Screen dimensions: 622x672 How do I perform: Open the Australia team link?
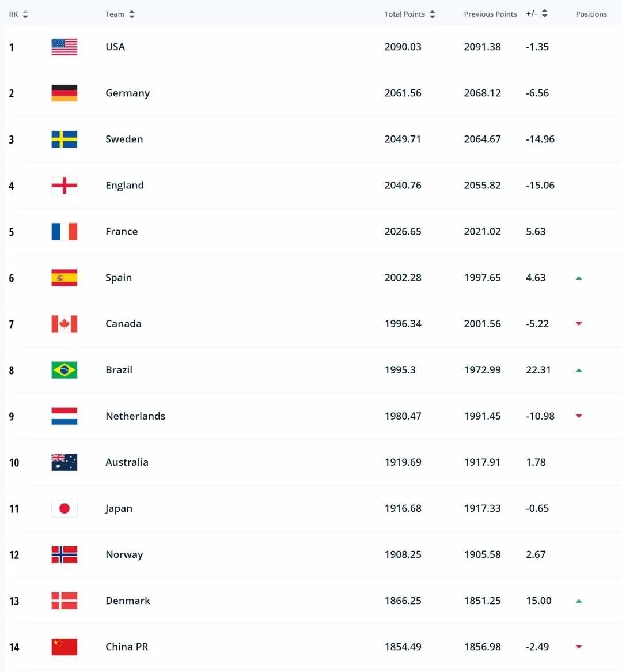[x=127, y=462]
